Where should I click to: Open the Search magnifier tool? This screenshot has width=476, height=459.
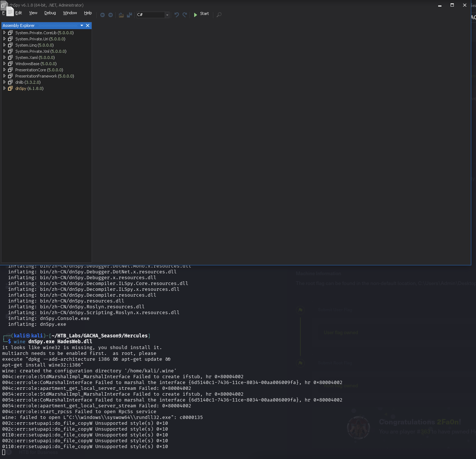tap(219, 15)
